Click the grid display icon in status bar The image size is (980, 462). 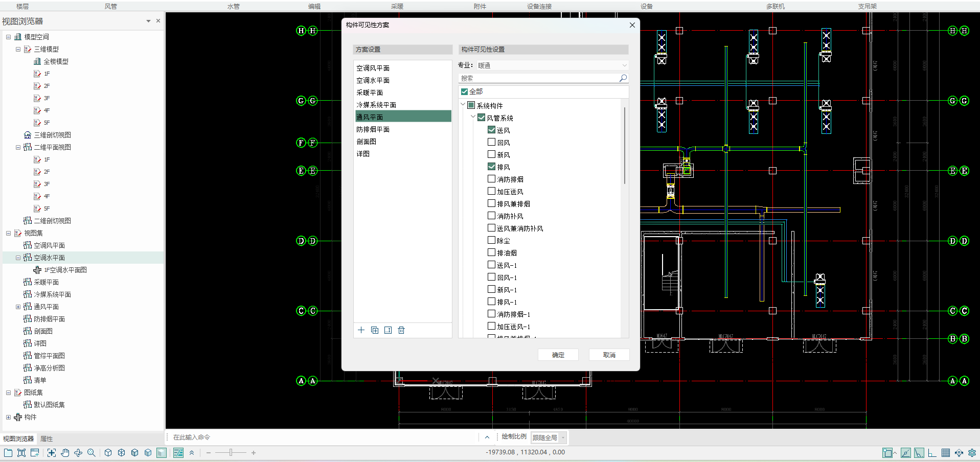click(945, 453)
